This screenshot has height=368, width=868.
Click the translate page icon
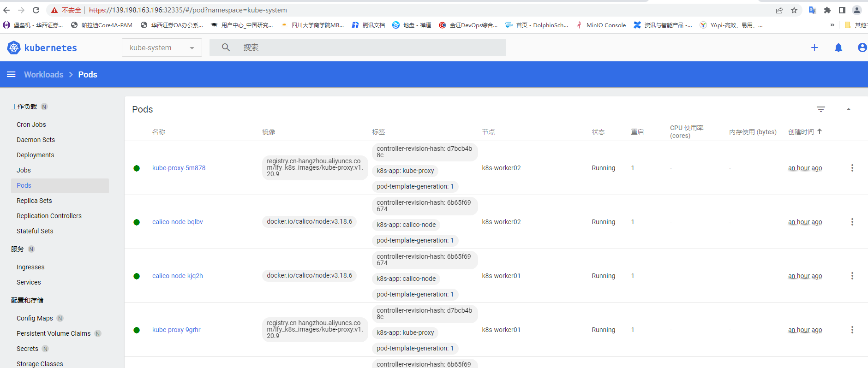tap(813, 10)
